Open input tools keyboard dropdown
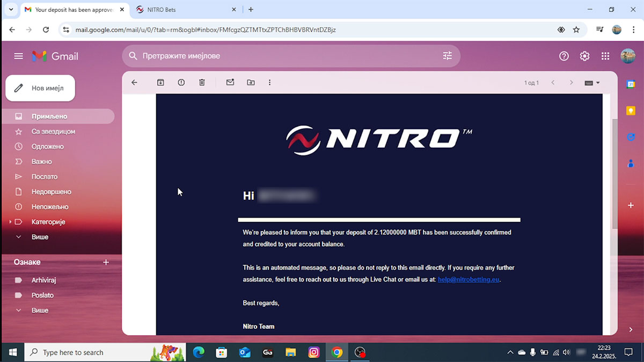This screenshot has width=644, height=362. [x=592, y=83]
